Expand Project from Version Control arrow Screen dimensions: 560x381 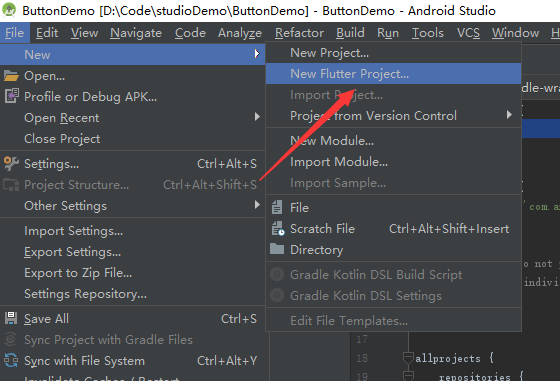click(509, 115)
